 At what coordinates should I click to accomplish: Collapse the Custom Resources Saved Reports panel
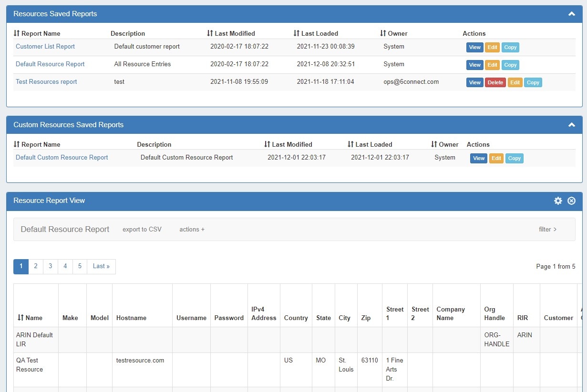pyautogui.click(x=572, y=125)
